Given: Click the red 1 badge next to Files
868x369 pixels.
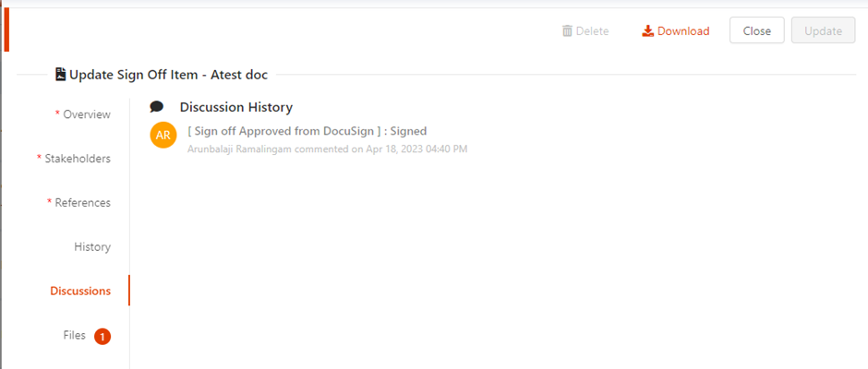Looking at the screenshot, I should click(x=102, y=336).
